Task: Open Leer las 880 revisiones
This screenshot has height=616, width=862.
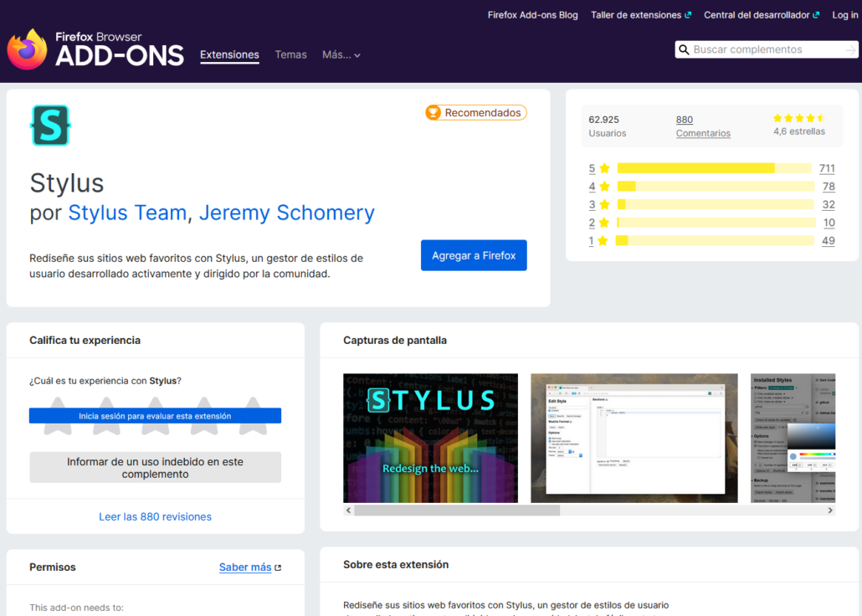Action: pos(155,516)
